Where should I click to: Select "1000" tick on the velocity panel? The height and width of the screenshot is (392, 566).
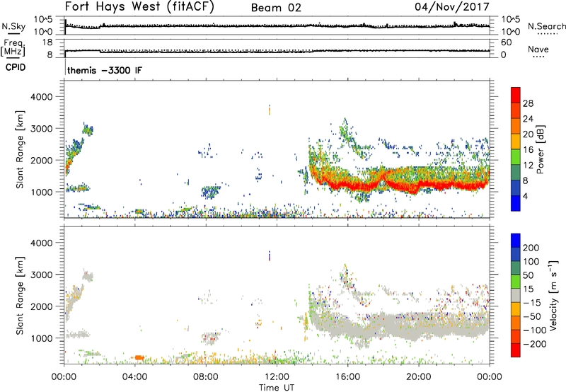tap(41, 338)
